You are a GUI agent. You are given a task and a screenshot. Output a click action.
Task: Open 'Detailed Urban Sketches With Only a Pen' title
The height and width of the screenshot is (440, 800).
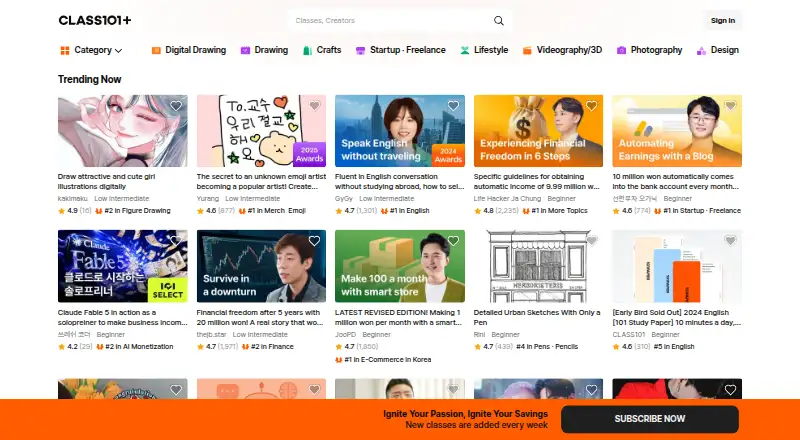tap(537, 317)
